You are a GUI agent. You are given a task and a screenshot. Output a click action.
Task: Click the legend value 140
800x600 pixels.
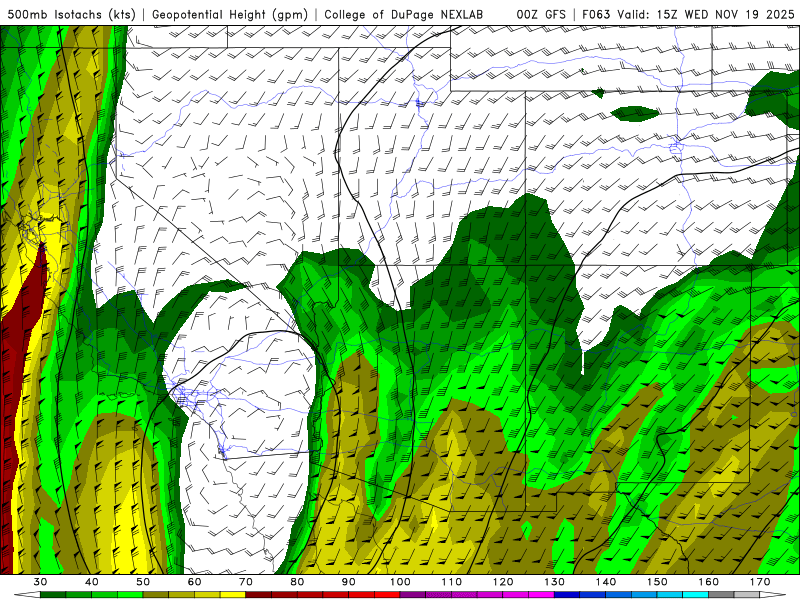point(606,582)
